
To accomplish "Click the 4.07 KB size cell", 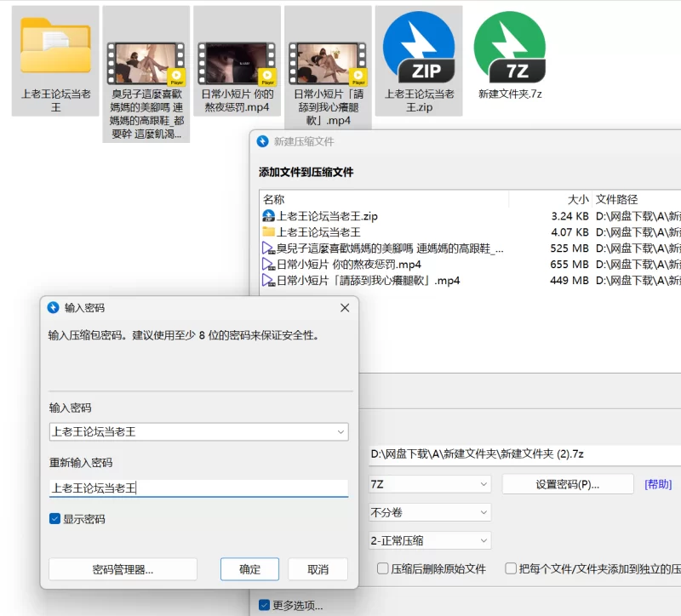I will pyautogui.click(x=569, y=232).
